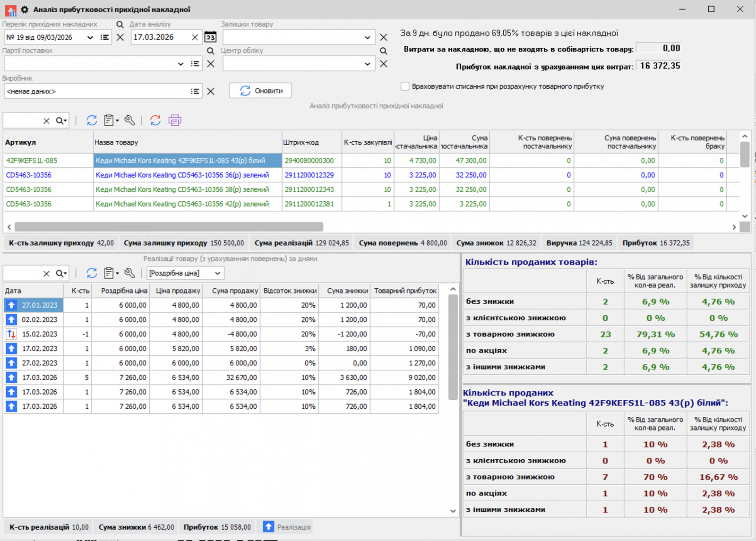Click the wrench icon in the lower sales toolbar
The height and width of the screenshot is (541, 756).
(x=130, y=273)
